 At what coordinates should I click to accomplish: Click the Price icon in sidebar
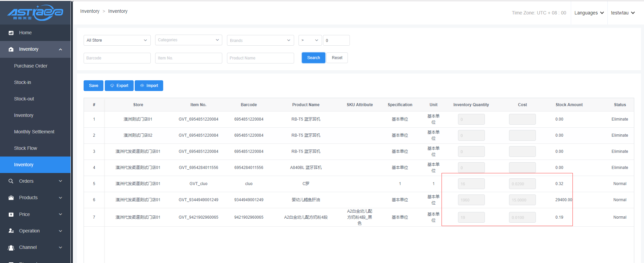[11, 214]
